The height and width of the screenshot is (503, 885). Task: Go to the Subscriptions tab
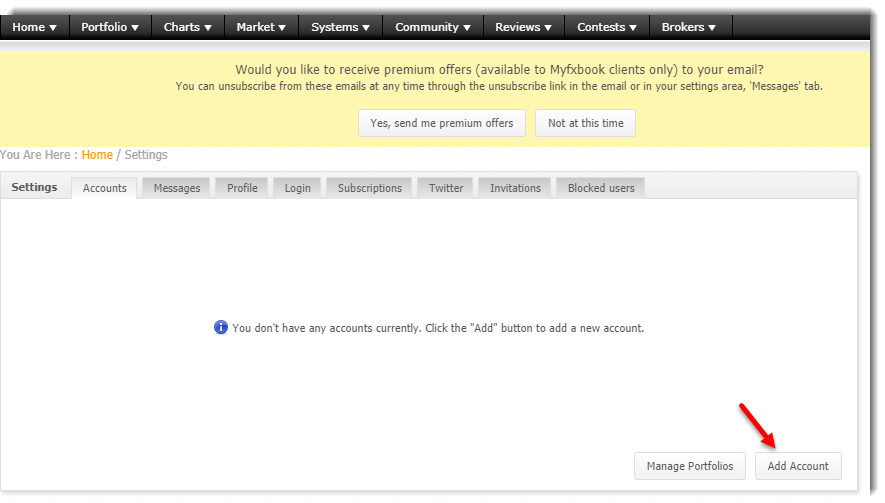pos(369,188)
